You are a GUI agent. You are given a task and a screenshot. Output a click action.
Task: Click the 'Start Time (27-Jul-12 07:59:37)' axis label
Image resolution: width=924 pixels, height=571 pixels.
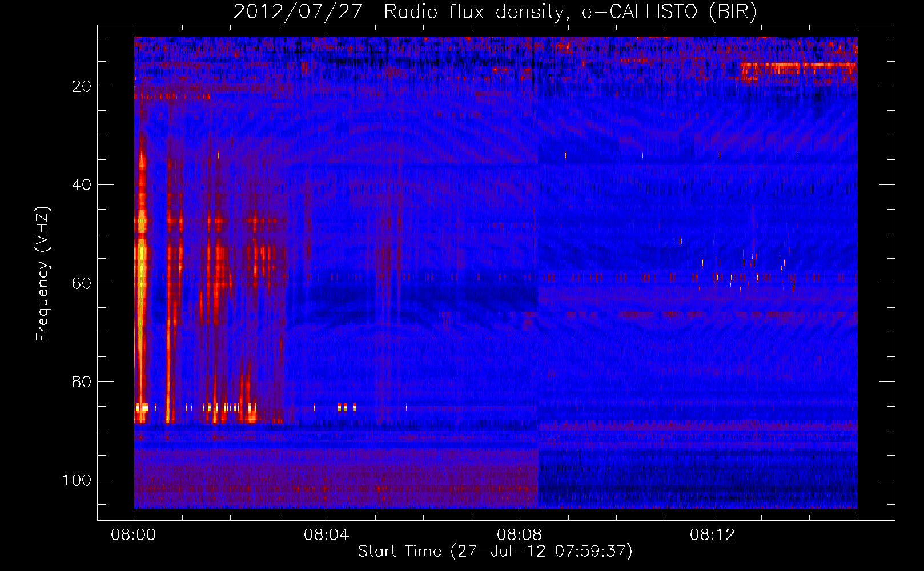pyautogui.click(x=495, y=552)
